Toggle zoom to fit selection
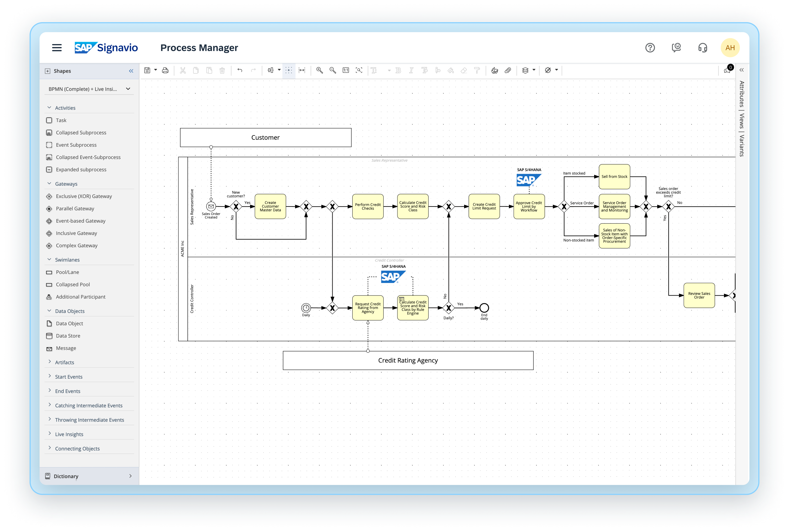789x532 pixels. click(359, 70)
